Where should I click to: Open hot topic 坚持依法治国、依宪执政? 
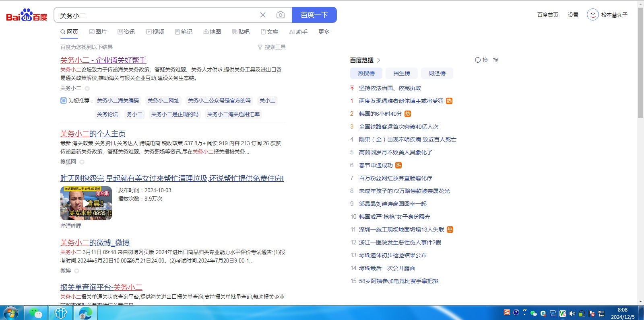[390, 88]
